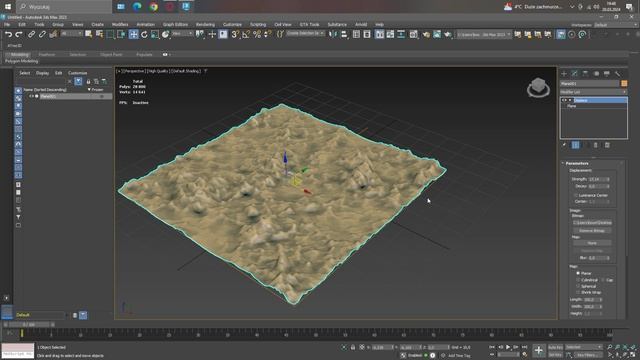Open the Graph Editors menu
640x360 pixels.
[x=175, y=24]
